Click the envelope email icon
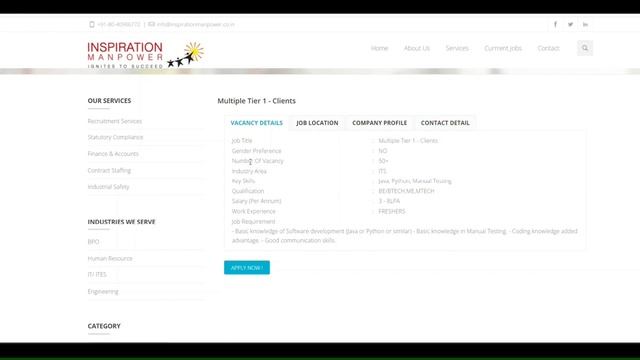 (x=151, y=24)
